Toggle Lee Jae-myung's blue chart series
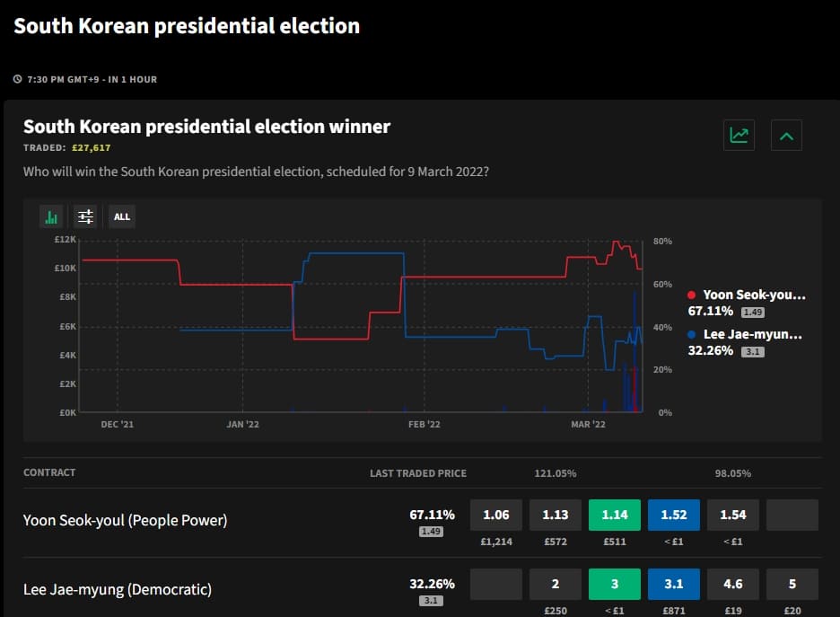Viewport: 840px width, 617px height. (x=746, y=333)
